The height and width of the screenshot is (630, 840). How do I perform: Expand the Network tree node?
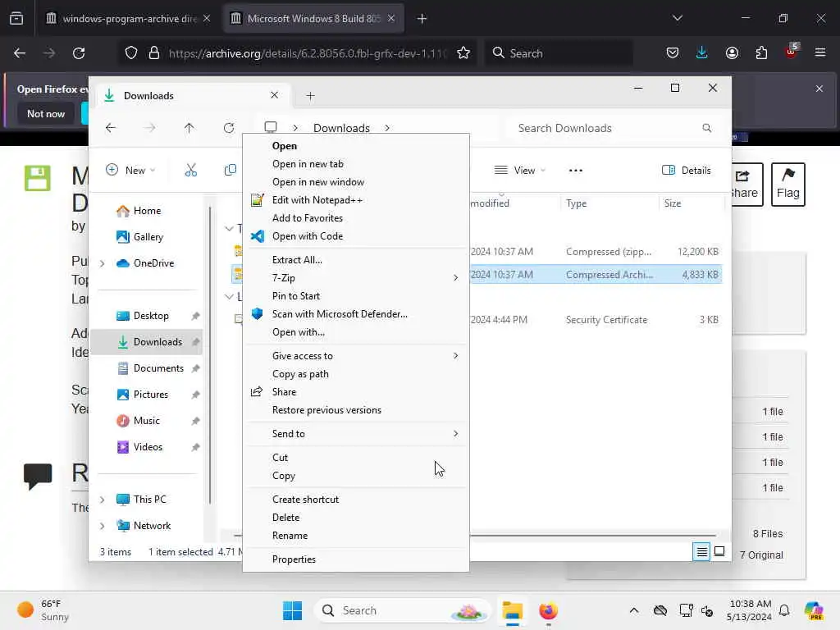tap(103, 526)
